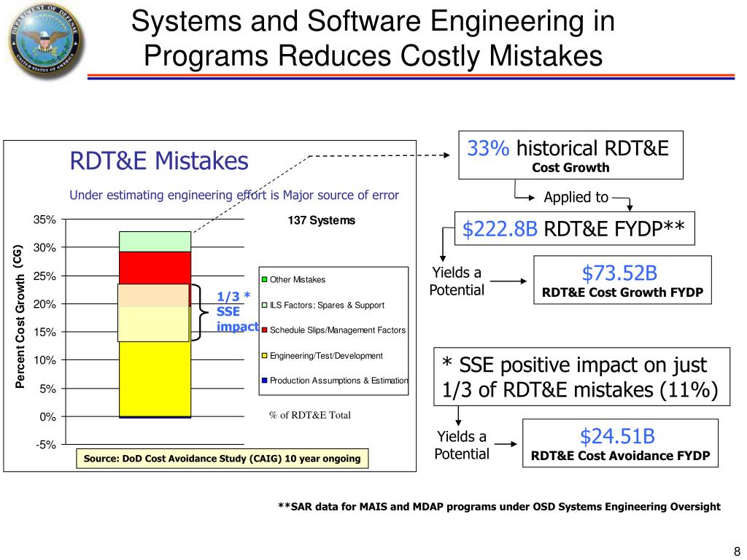
Task: Click the '$73.52B' figure
Action: [x=620, y=273]
